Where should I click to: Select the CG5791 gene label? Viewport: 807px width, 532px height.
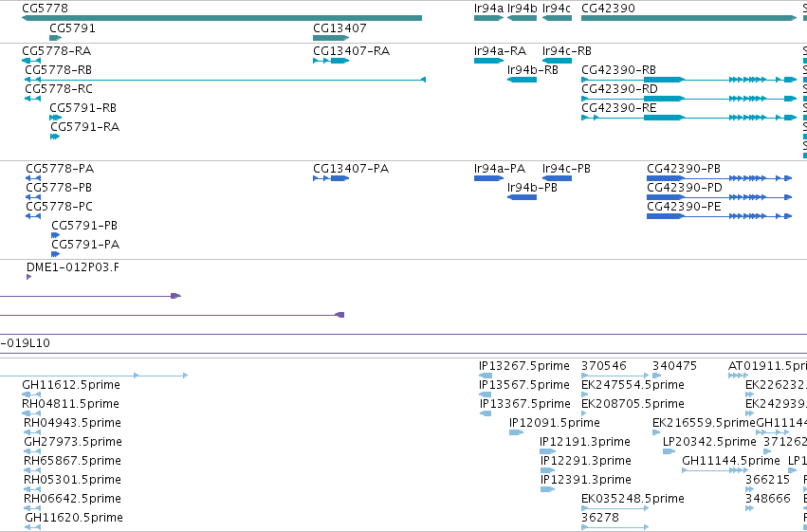click(x=73, y=28)
